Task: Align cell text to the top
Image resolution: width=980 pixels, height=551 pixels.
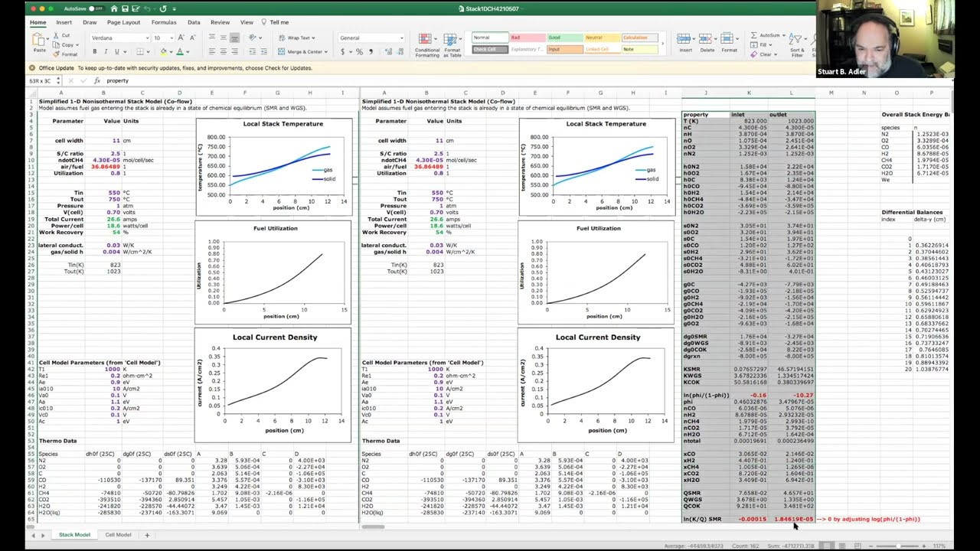Action: pos(212,37)
